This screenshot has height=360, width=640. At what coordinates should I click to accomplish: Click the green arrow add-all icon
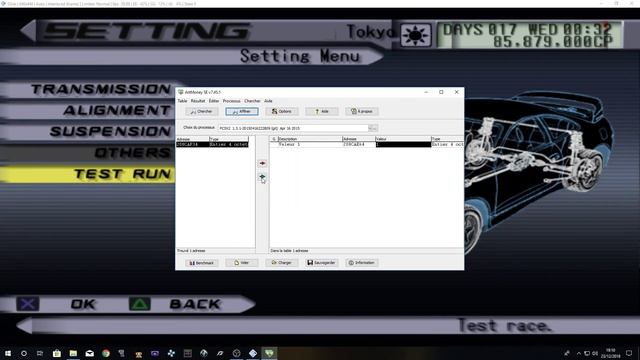(x=262, y=177)
